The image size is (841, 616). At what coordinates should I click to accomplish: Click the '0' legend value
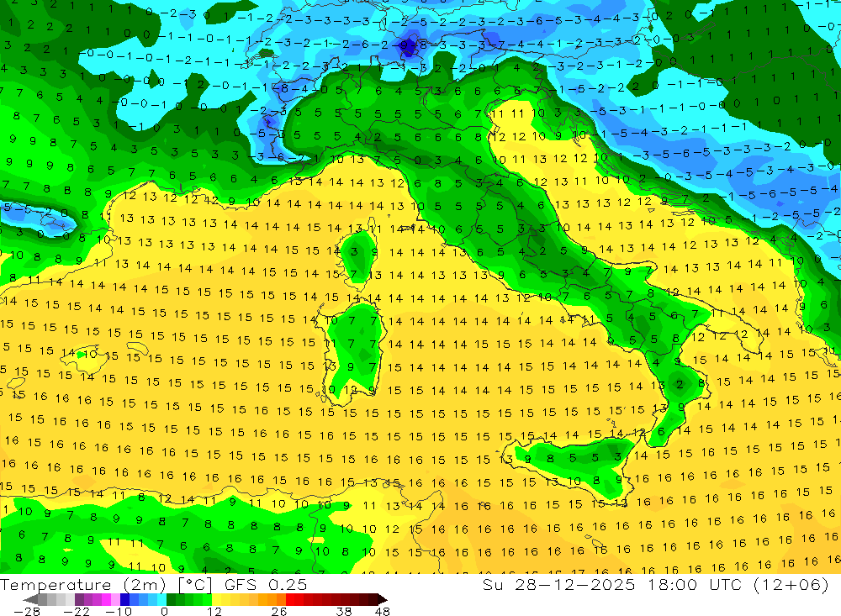point(164,612)
